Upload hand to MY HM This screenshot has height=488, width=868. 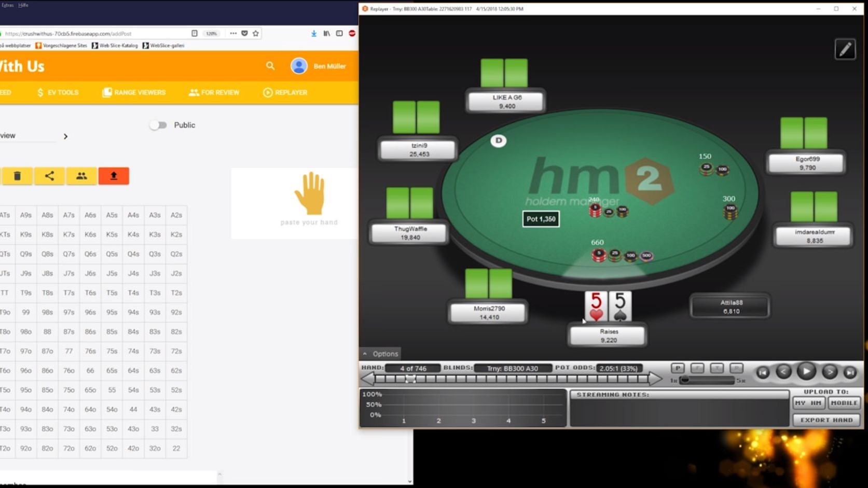tap(808, 403)
